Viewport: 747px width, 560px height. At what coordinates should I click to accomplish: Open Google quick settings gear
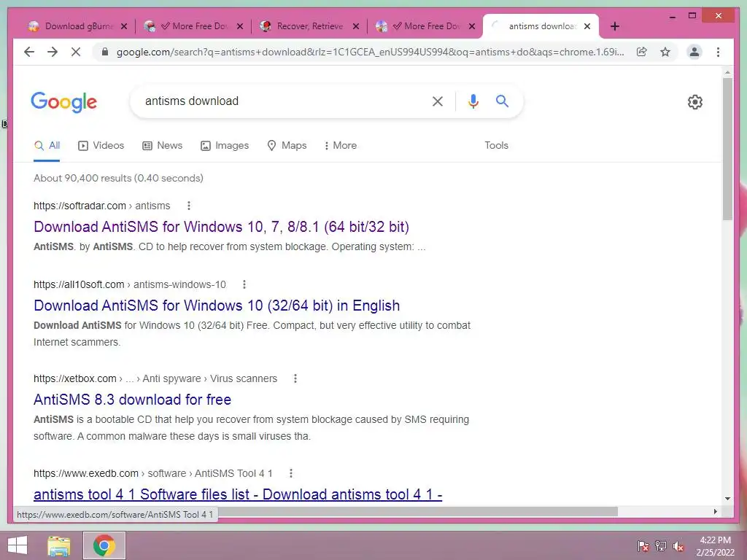tap(694, 102)
